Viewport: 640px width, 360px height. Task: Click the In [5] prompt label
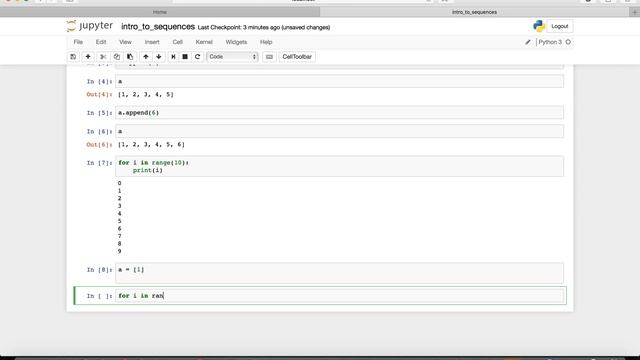pyautogui.click(x=99, y=113)
